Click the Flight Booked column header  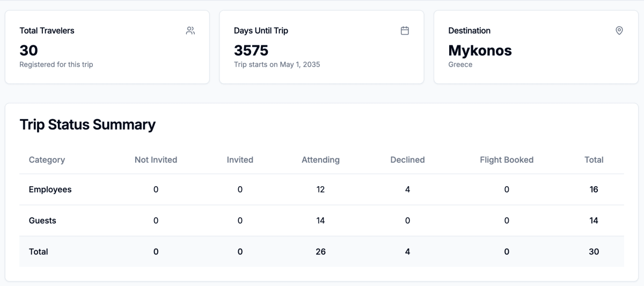pyautogui.click(x=507, y=159)
